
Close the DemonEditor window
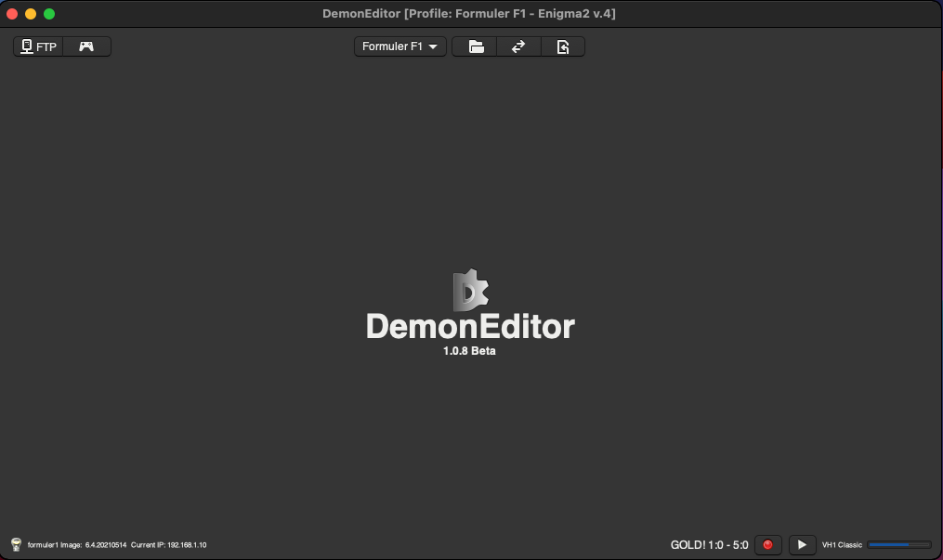coord(12,14)
